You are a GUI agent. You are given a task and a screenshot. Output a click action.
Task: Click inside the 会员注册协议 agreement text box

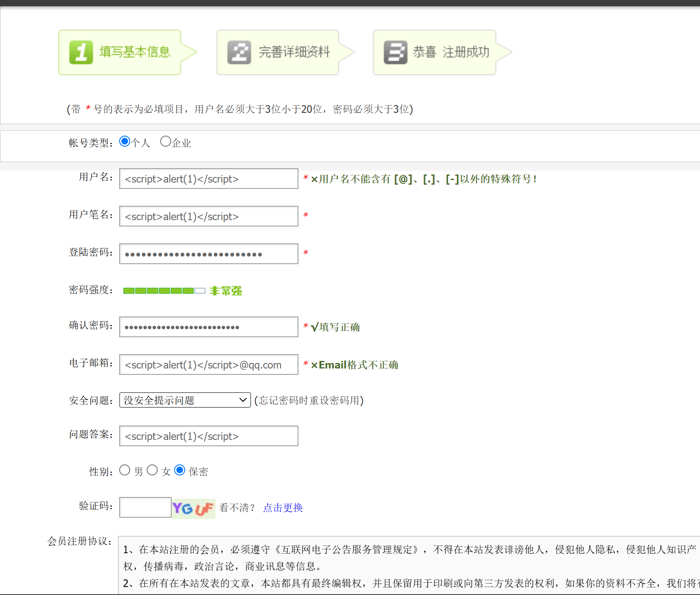pos(409,565)
